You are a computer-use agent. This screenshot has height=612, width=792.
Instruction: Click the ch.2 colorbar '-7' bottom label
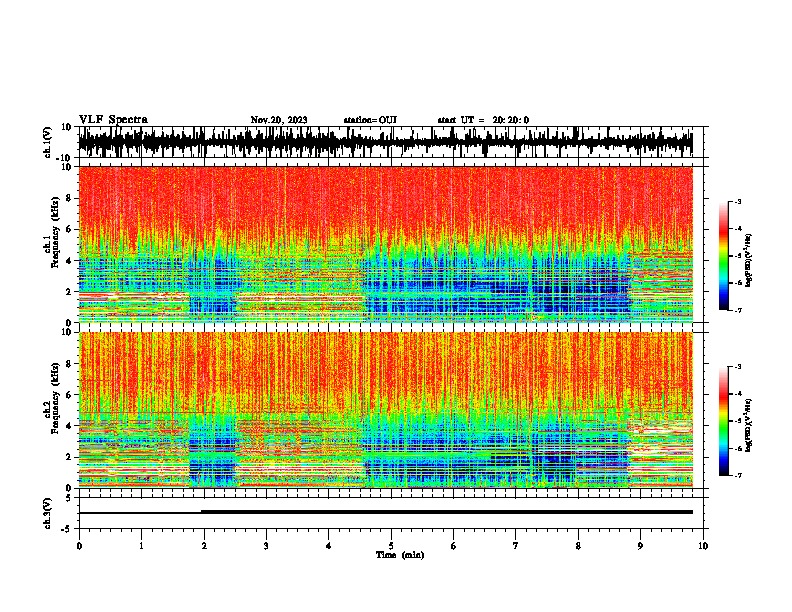coord(737,475)
